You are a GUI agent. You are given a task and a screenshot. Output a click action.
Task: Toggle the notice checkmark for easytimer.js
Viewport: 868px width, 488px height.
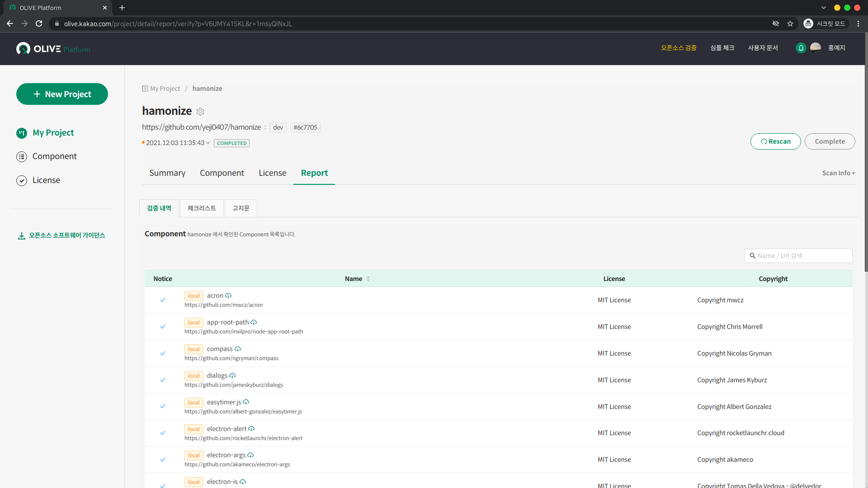click(x=163, y=407)
